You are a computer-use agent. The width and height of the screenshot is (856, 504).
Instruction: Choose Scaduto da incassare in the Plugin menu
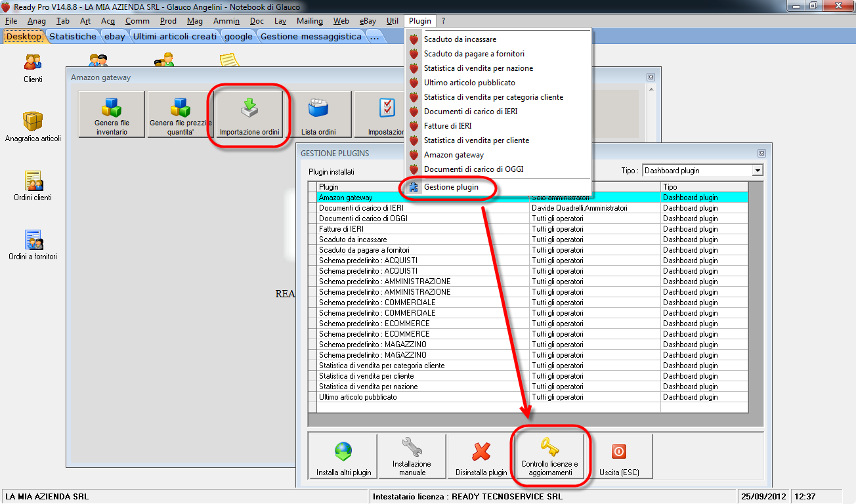tap(499, 39)
